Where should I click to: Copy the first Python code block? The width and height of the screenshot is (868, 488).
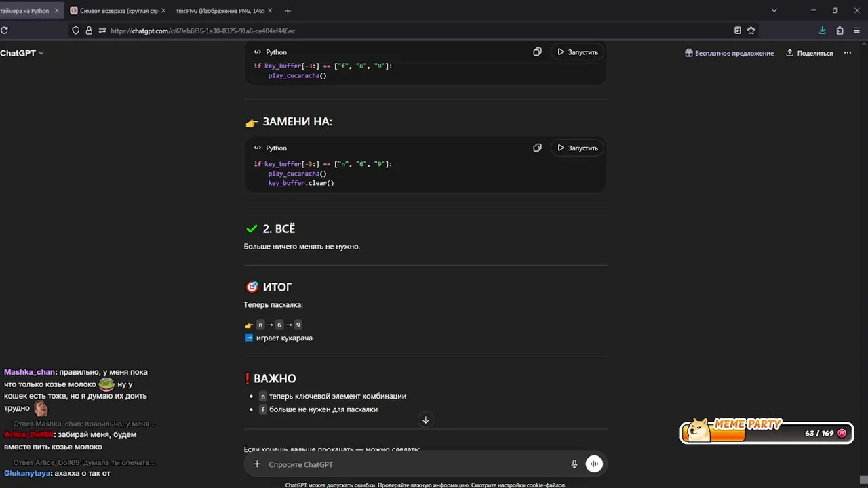[537, 52]
